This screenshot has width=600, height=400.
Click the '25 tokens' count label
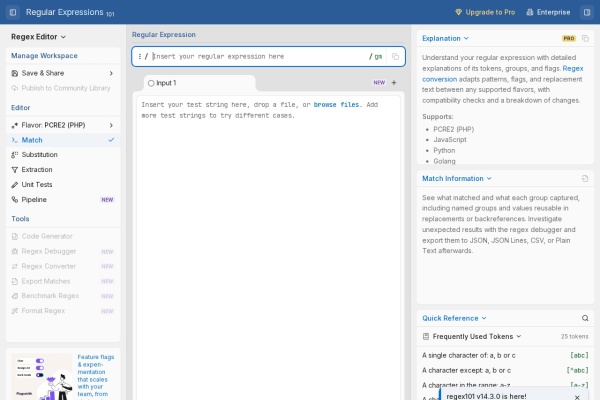click(574, 336)
